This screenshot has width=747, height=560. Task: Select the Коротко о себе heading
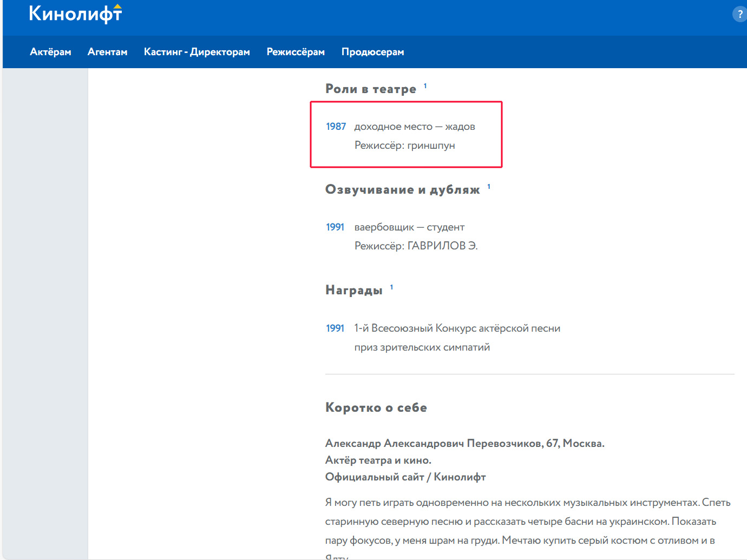(x=376, y=407)
